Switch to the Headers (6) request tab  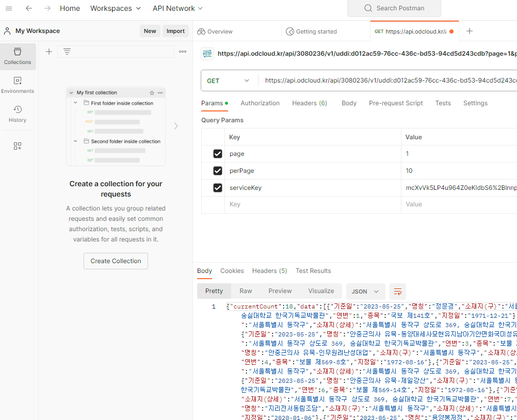[x=310, y=103]
